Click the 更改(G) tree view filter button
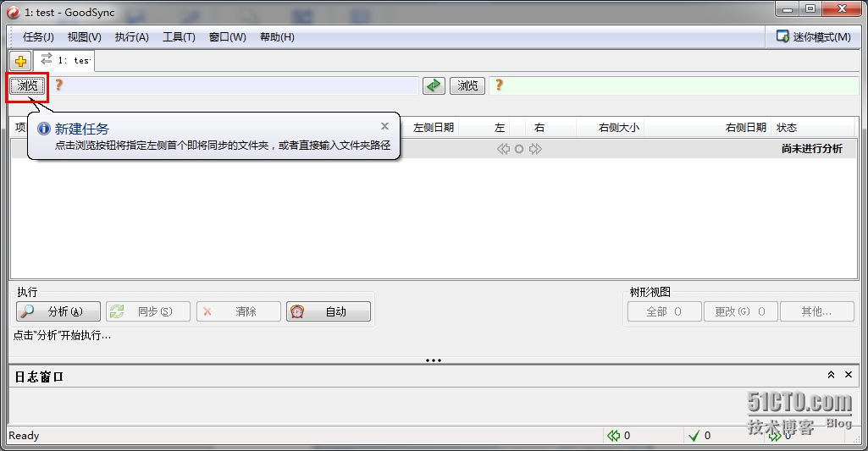 [x=741, y=311]
